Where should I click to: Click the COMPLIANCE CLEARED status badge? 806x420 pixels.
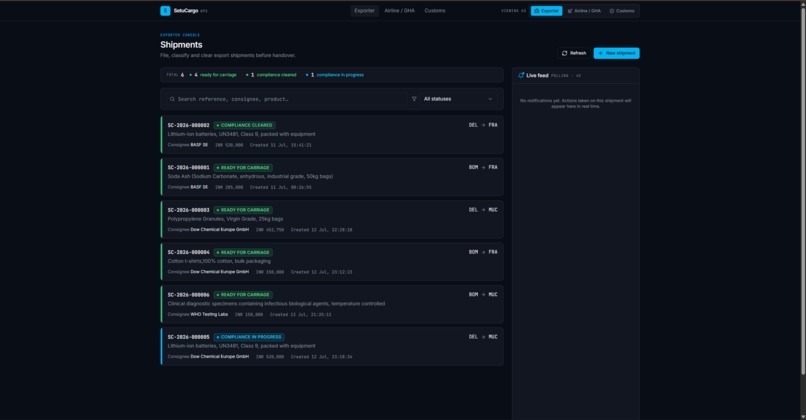pyautogui.click(x=244, y=125)
